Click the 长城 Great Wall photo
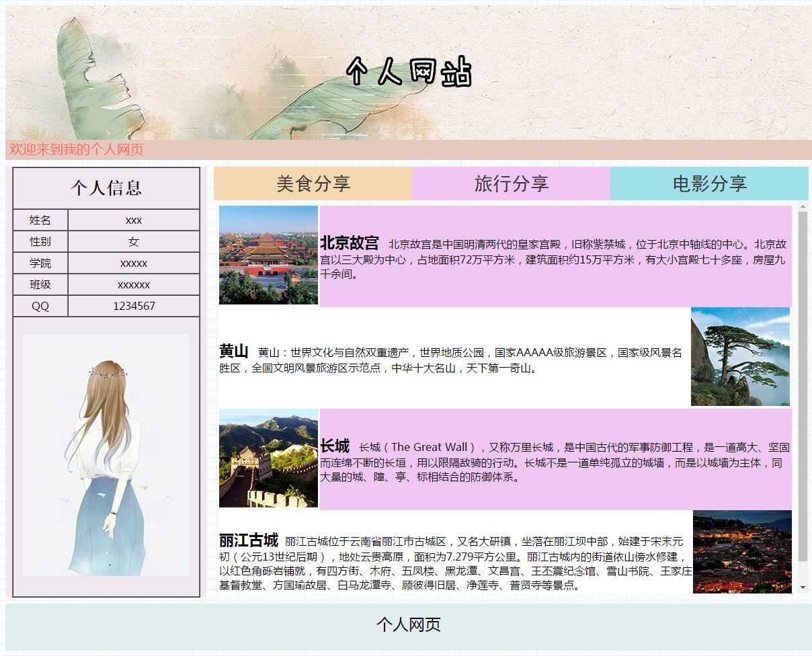812x656 pixels. [x=268, y=458]
